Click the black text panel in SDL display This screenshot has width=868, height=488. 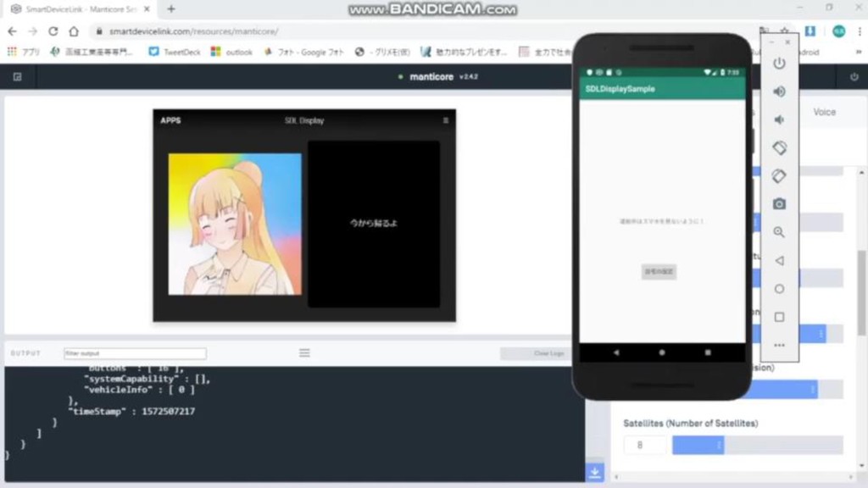tap(374, 224)
